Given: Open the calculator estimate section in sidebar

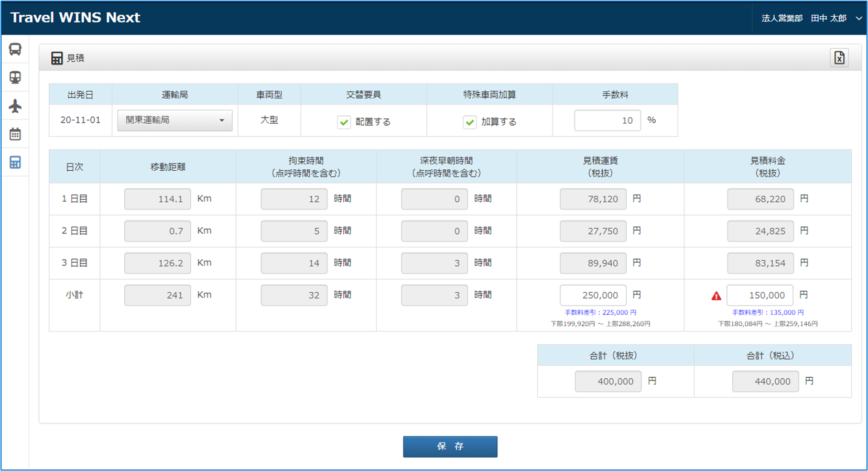Looking at the screenshot, I should (15, 162).
